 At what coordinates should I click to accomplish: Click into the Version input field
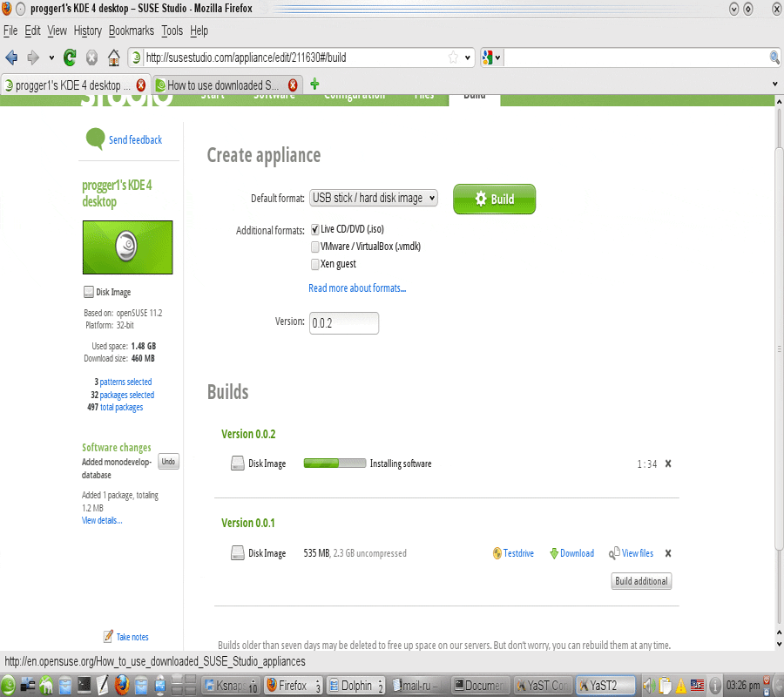click(344, 323)
